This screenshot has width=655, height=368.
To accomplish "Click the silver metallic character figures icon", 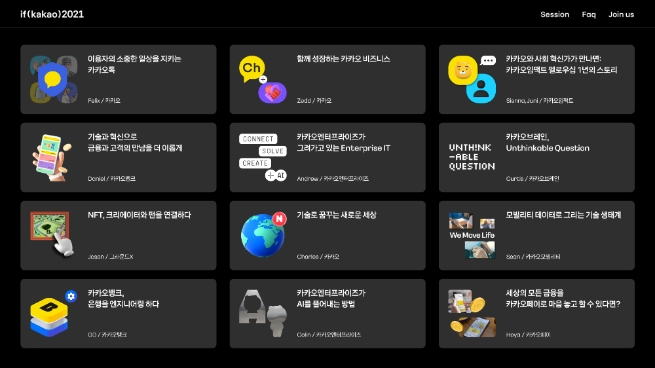I will [x=263, y=313].
